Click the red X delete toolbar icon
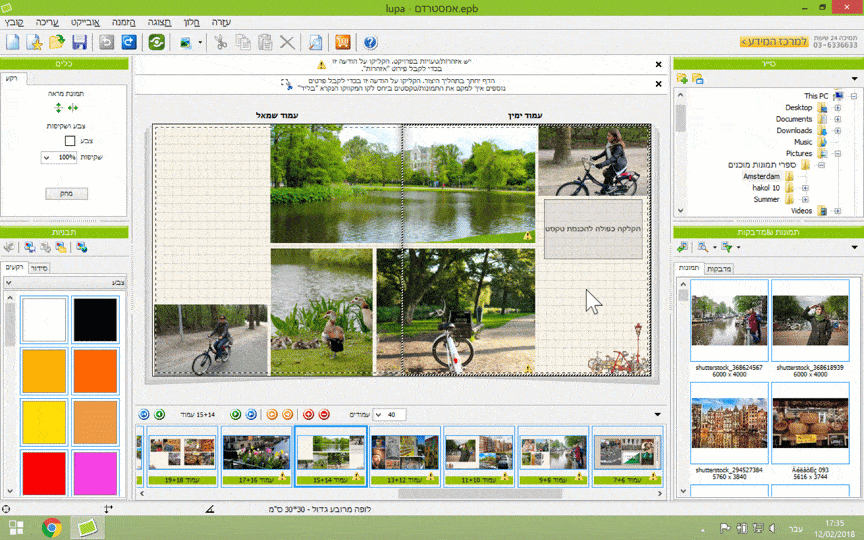This screenshot has height=540, width=864. pyautogui.click(x=287, y=42)
